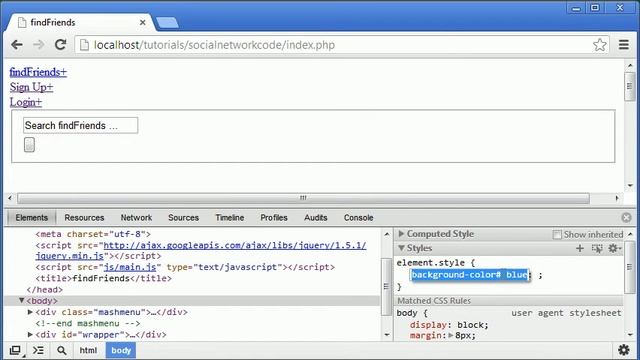Viewport: 640px width, 360px height.
Task: Go back using browser back arrow
Action: [x=17, y=44]
